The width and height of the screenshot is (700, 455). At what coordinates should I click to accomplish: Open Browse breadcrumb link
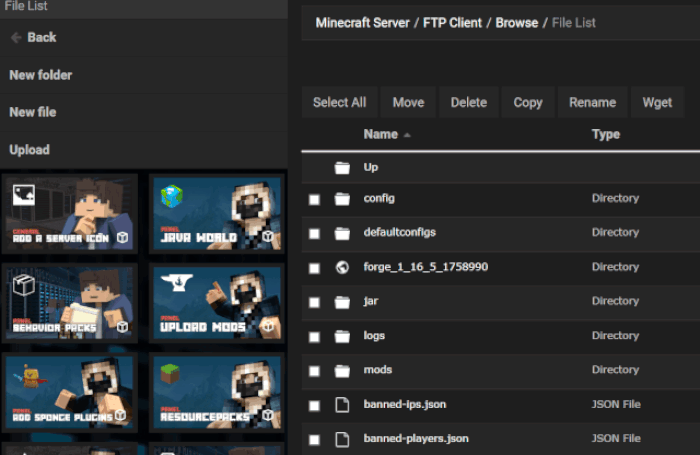pos(517,23)
